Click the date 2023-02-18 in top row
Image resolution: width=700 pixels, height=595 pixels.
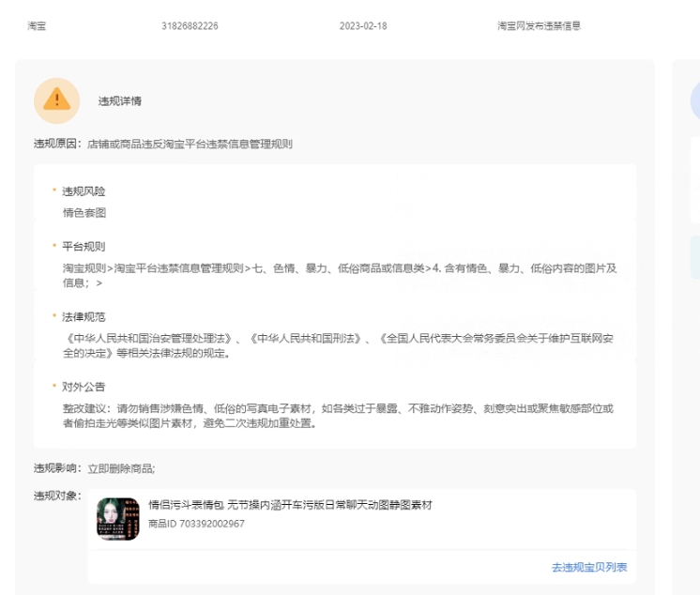[363, 25]
